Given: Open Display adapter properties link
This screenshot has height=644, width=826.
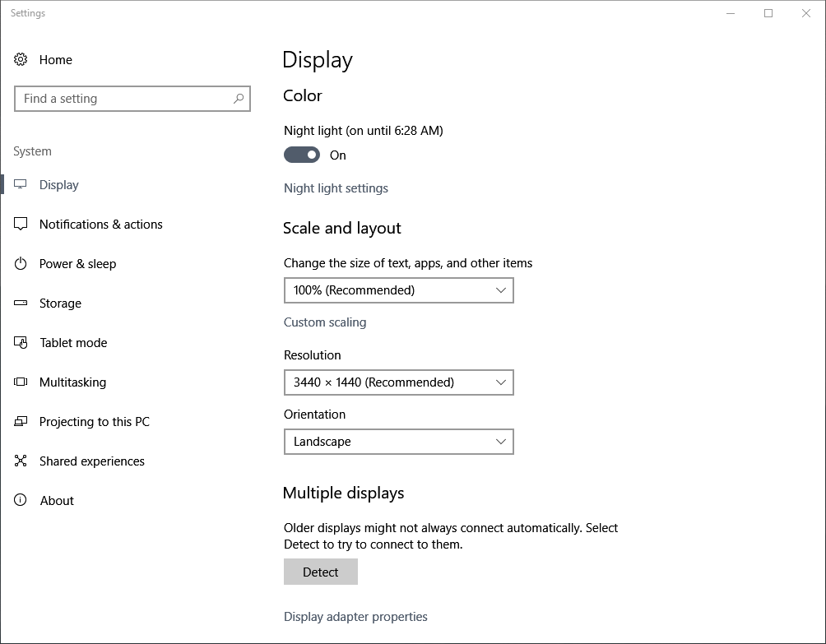Looking at the screenshot, I should (x=355, y=617).
